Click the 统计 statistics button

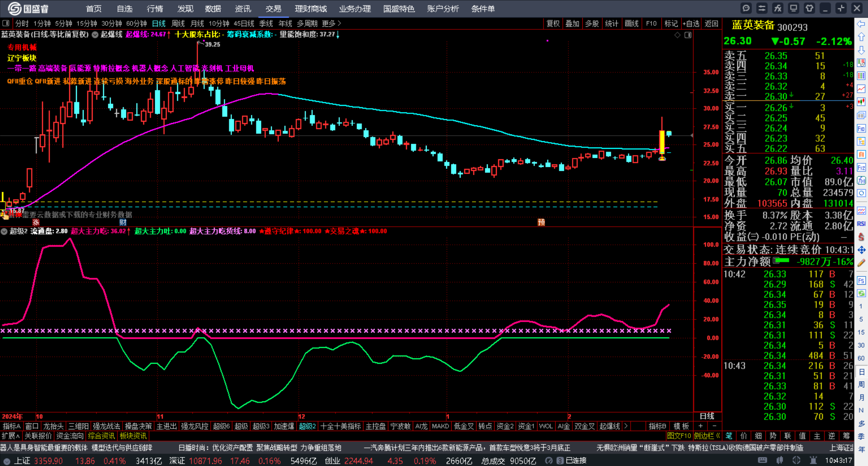612,24
